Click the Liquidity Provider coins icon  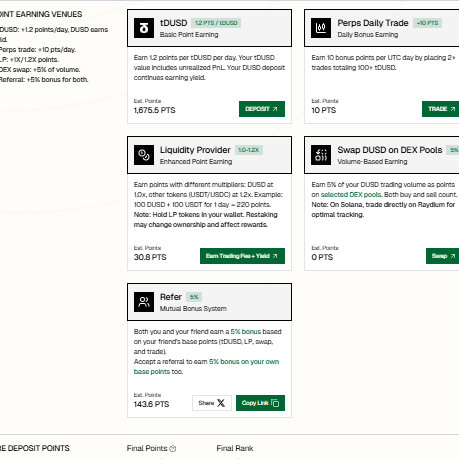point(144,155)
